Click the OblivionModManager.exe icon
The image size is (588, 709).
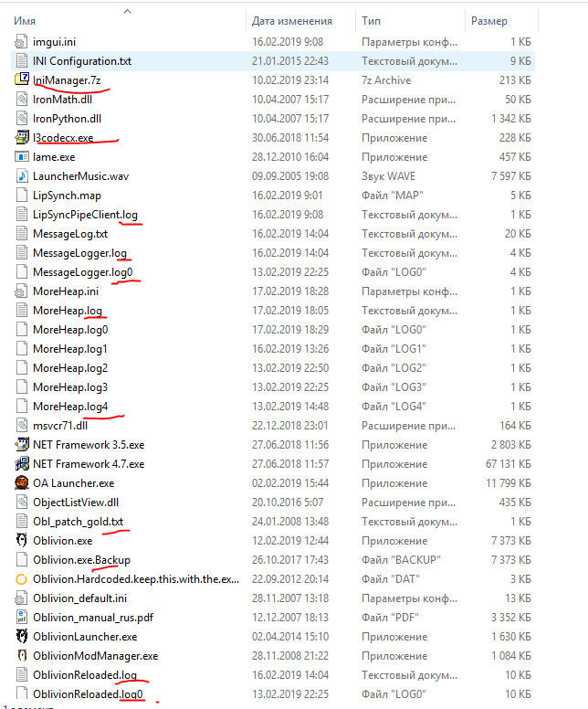pyautogui.click(x=23, y=655)
